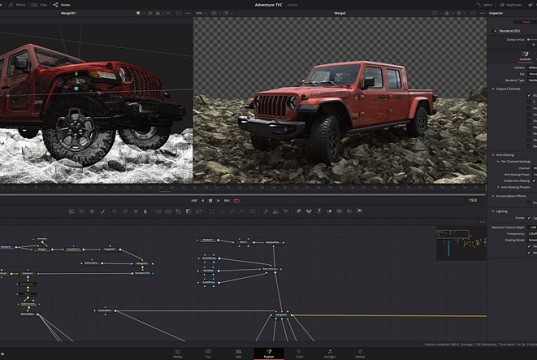Add a Blur node (droplet icon)
This screenshot has width=537, height=360.
pyautogui.click(x=146, y=211)
